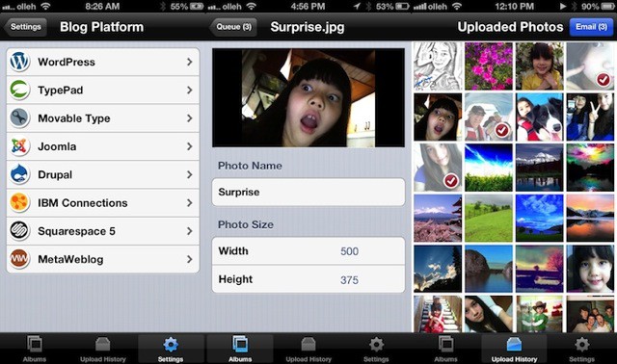Open Albums tab in Blog Platform screen

35,349
